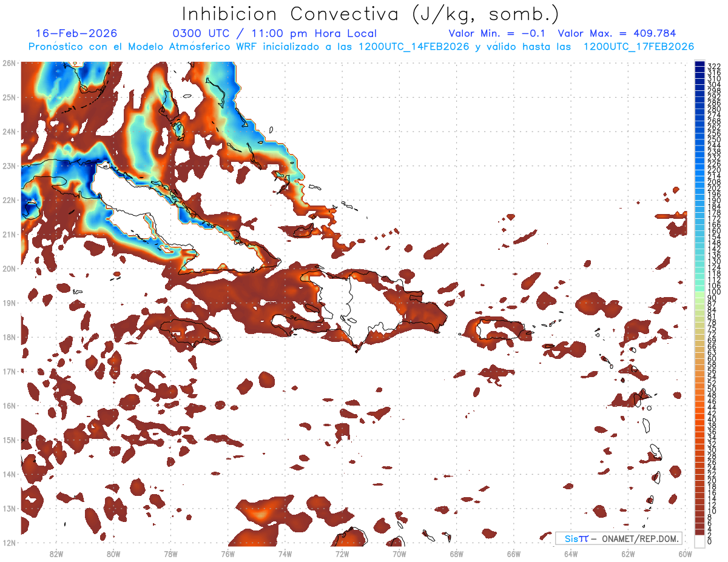Click the 76W longitude label
Screen dimensions: 728x562
[227, 553]
